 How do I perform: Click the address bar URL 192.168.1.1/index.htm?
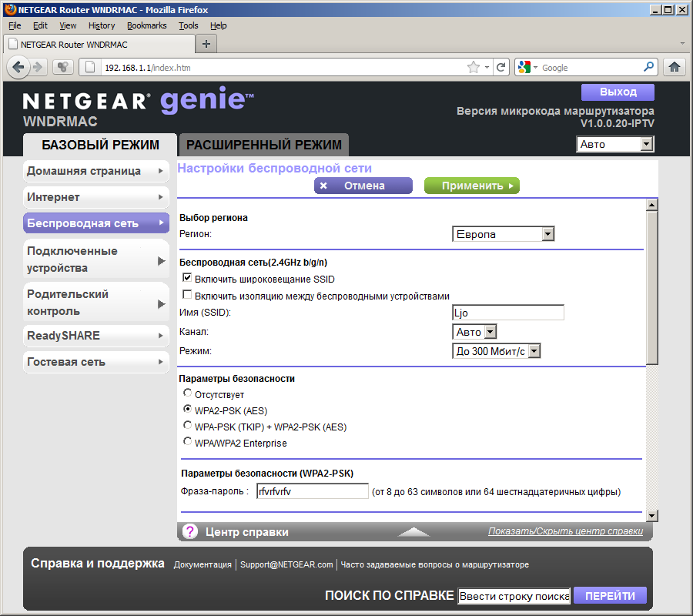[147, 68]
